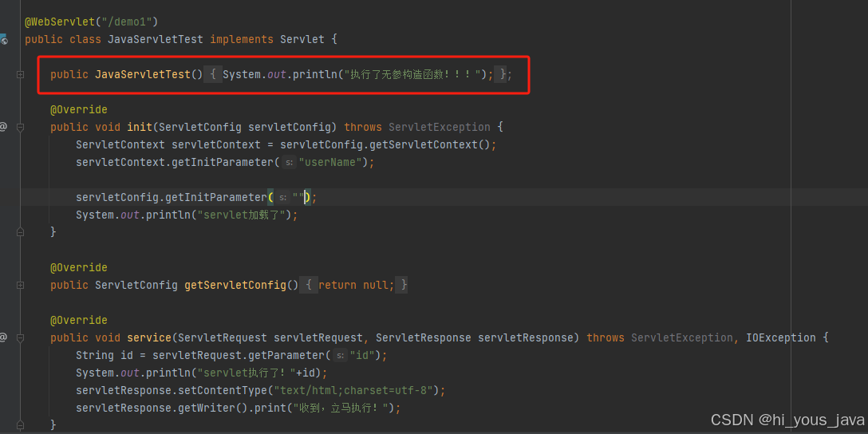This screenshot has height=434, width=868.
Task: Click the getServletConfig method name
Action: pos(235,285)
